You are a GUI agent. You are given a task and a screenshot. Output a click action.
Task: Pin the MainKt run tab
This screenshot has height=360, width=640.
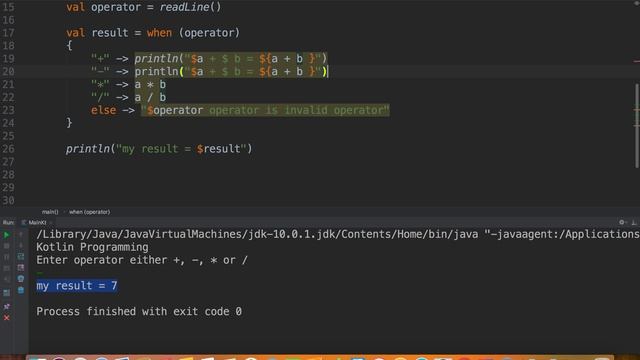click(7, 306)
